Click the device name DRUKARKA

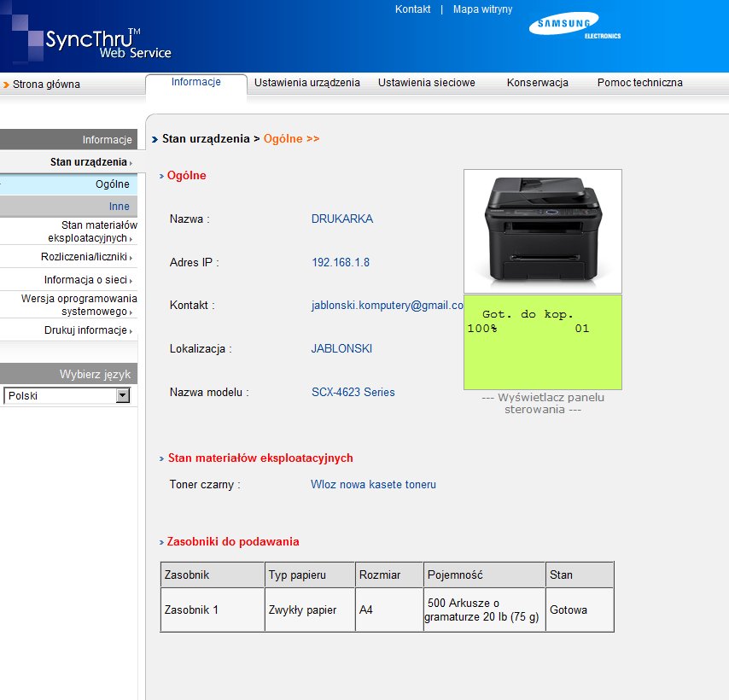[x=342, y=219]
